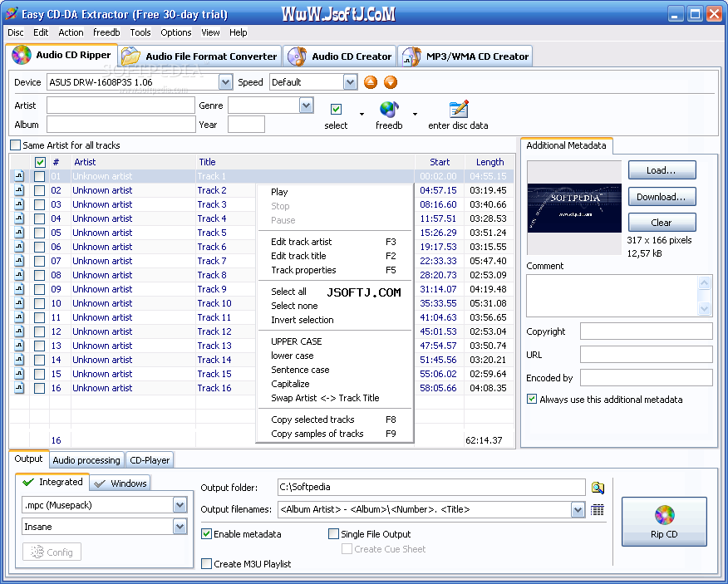Expand the select options arrow
Screen dimensions: 728x584
click(362, 114)
